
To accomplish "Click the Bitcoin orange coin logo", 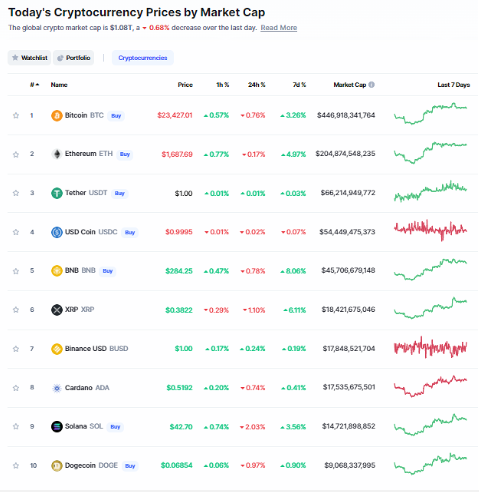I will pos(57,116).
